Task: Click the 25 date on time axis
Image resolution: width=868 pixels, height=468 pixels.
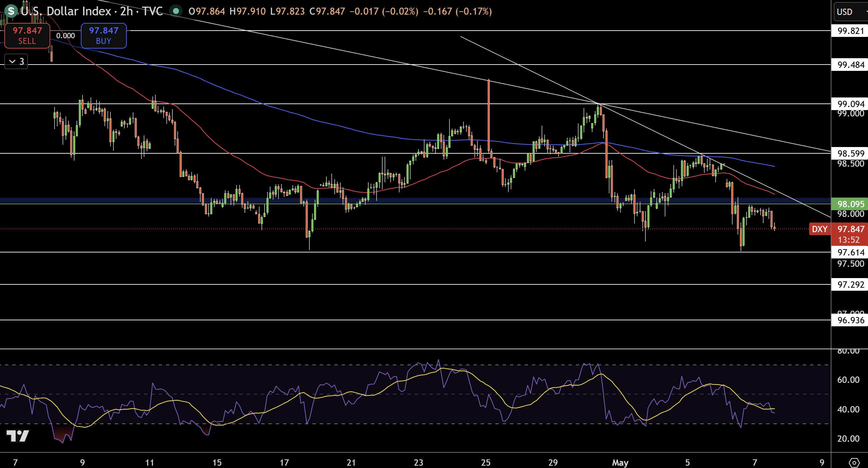Action: (485, 462)
